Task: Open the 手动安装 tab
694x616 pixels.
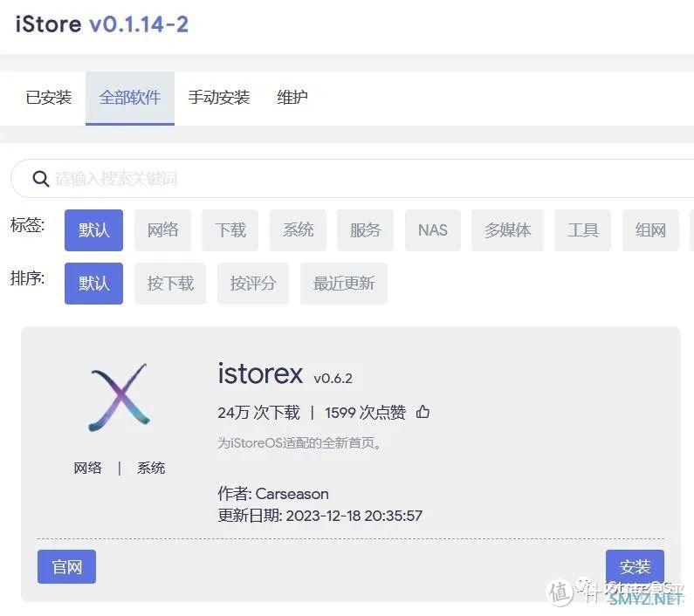Action: pyautogui.click(x=219, y=98)
